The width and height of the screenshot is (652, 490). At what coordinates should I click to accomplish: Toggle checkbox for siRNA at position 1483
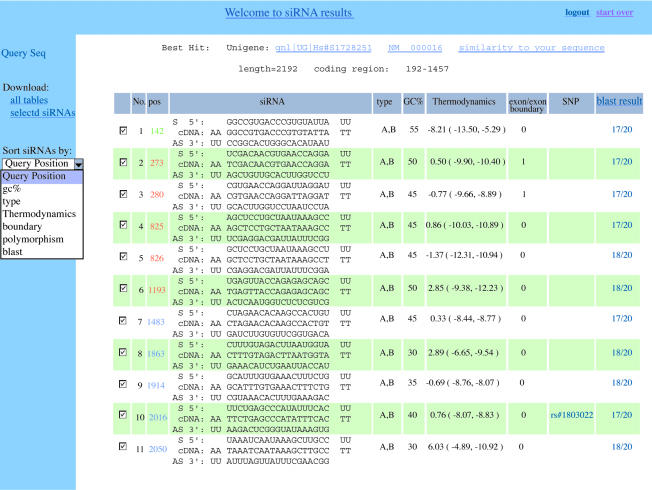click(x=123, y=320)
